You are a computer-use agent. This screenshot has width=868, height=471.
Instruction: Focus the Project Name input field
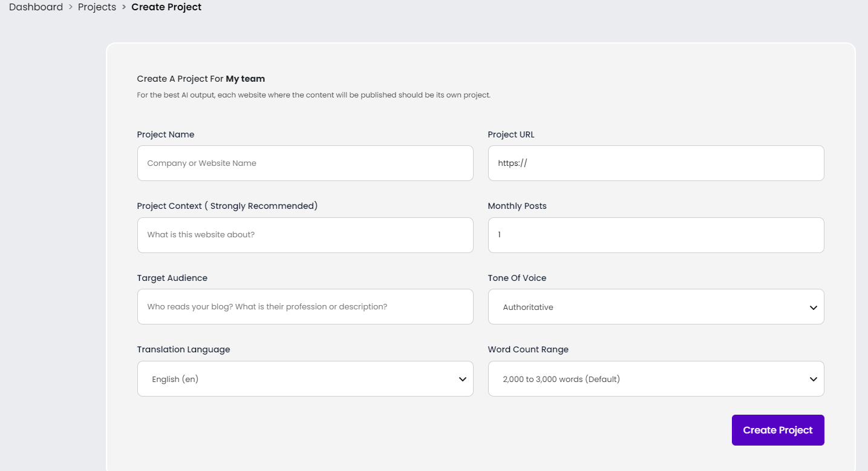305,163
